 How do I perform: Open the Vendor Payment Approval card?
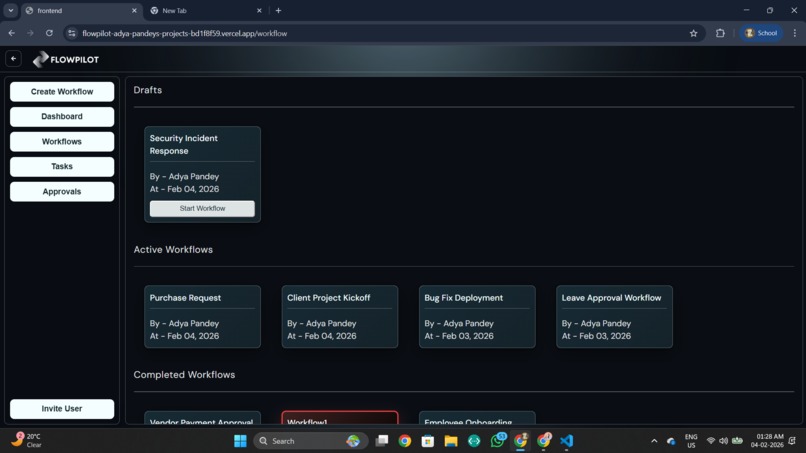(202, 418)
